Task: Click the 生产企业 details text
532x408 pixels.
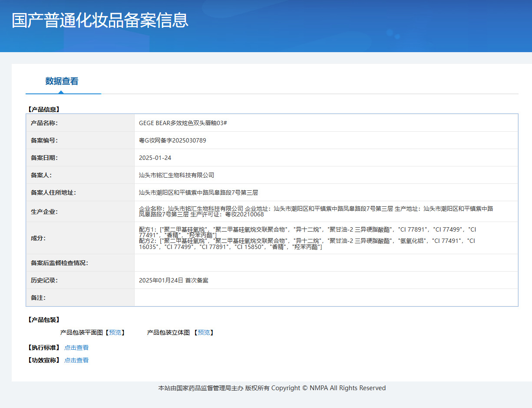Action: [316, 211]
